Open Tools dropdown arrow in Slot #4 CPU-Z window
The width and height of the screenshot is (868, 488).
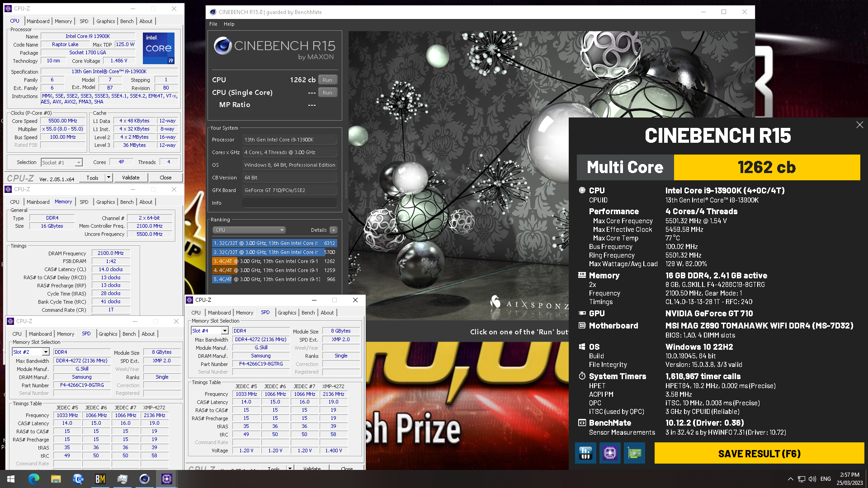coord(290,468)
